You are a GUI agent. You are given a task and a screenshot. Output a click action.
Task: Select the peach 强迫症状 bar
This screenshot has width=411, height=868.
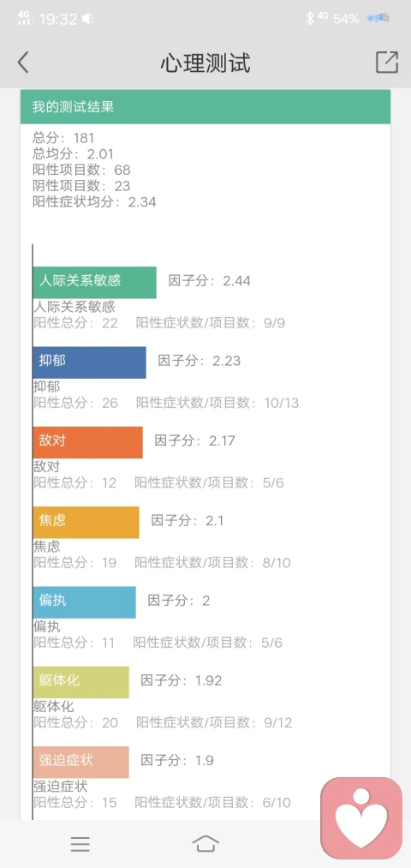pos(81,762)
